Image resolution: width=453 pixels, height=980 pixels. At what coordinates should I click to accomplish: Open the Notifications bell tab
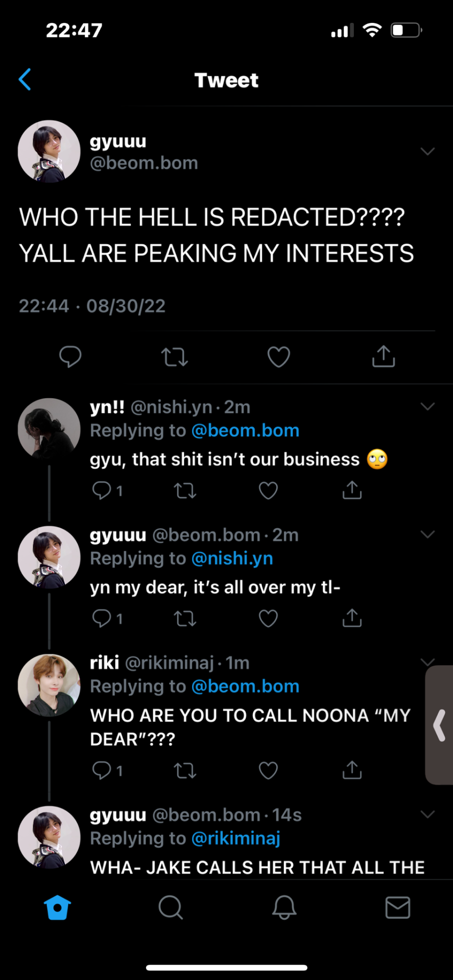pos(284,908)
